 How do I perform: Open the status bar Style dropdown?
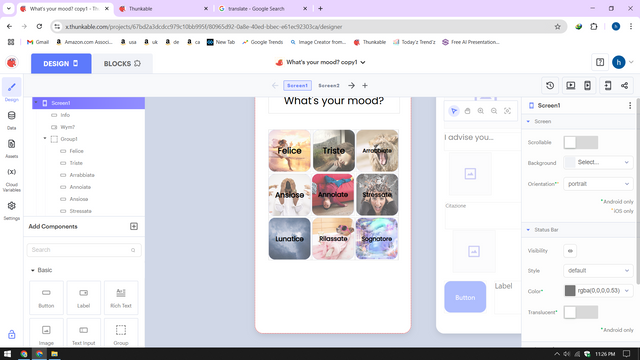(598, 271)
